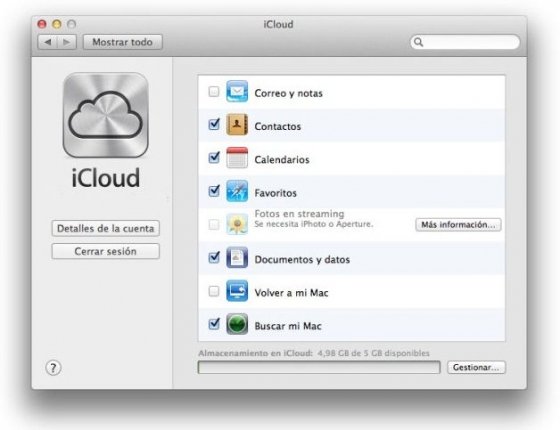This screenshot has width=560, height=430.
Task: Click the Contactos address book icon
Action: pos(237,125)
